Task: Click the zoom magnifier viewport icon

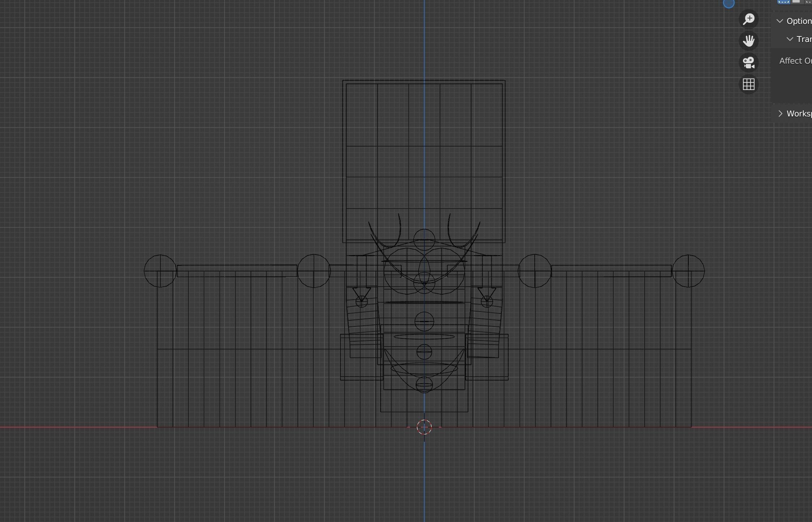Action: (749, 19)
